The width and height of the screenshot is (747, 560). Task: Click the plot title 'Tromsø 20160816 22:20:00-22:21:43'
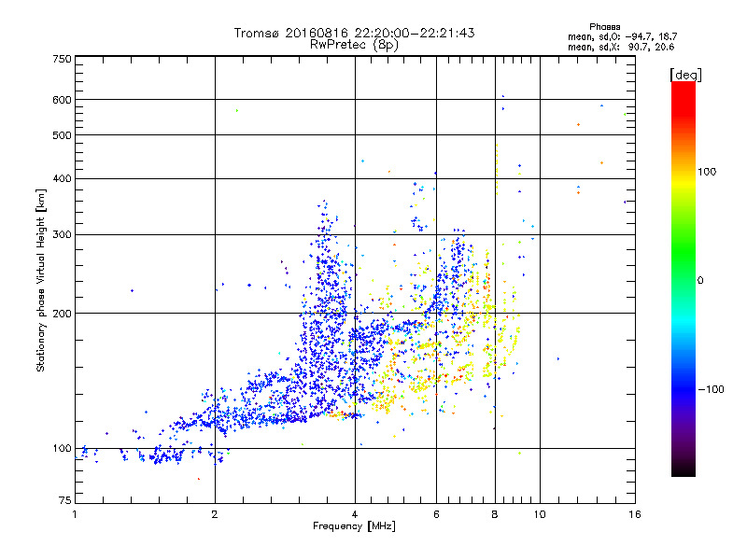[354, 33]
